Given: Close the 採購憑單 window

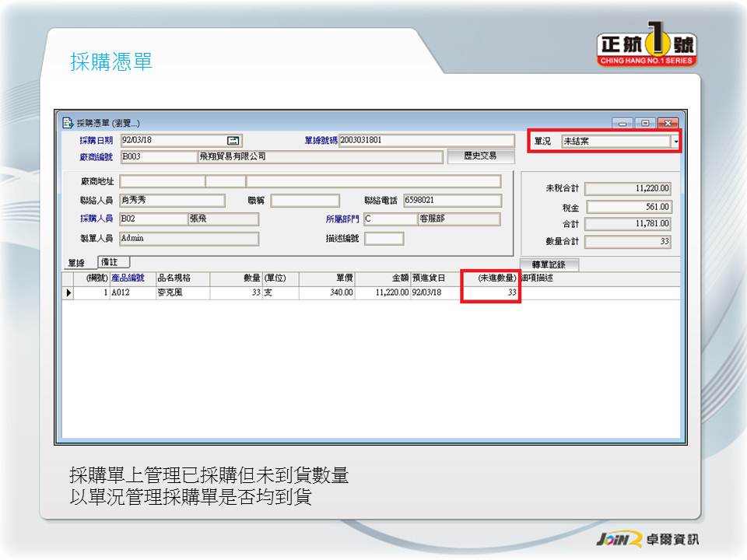Looking at the screenshot, I should tap(668, 123).
